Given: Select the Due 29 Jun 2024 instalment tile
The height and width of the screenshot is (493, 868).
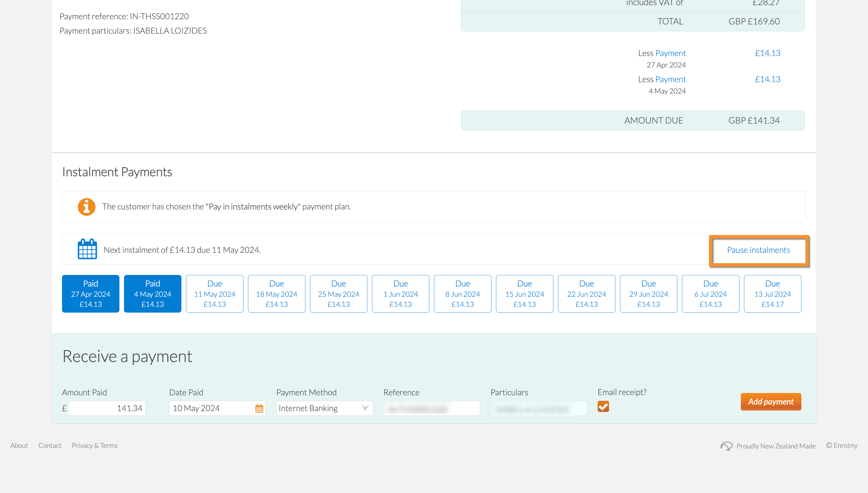Looking at the screenshot, I should (x=649, y=294).
